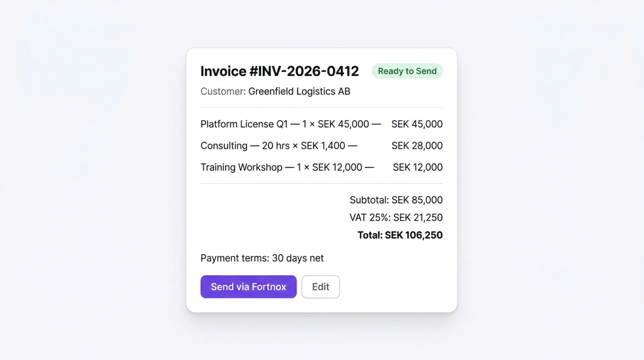This screenshot has width=644, height=360.
Task: Select the Training Workshop line item
Action: pos(241,167)
